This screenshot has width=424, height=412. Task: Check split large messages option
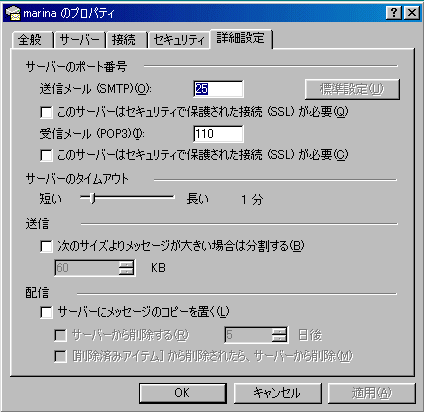coord(46,247)
